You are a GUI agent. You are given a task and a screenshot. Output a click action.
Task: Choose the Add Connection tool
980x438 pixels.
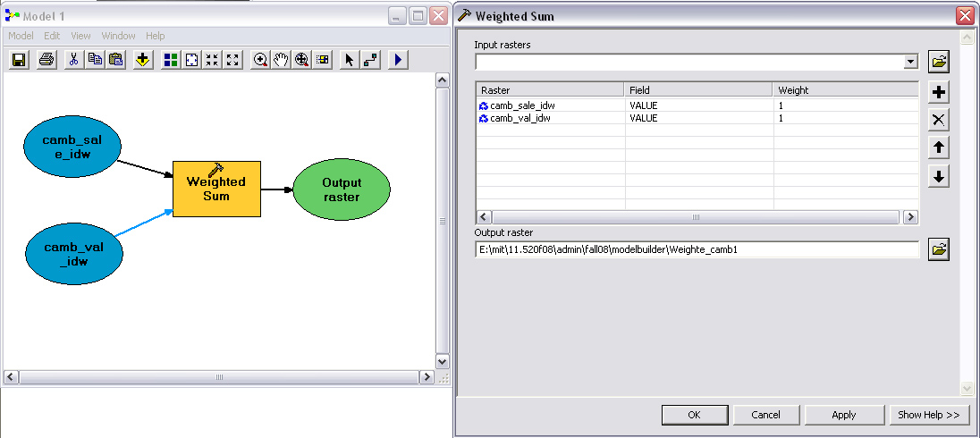[x=370, y=60]
